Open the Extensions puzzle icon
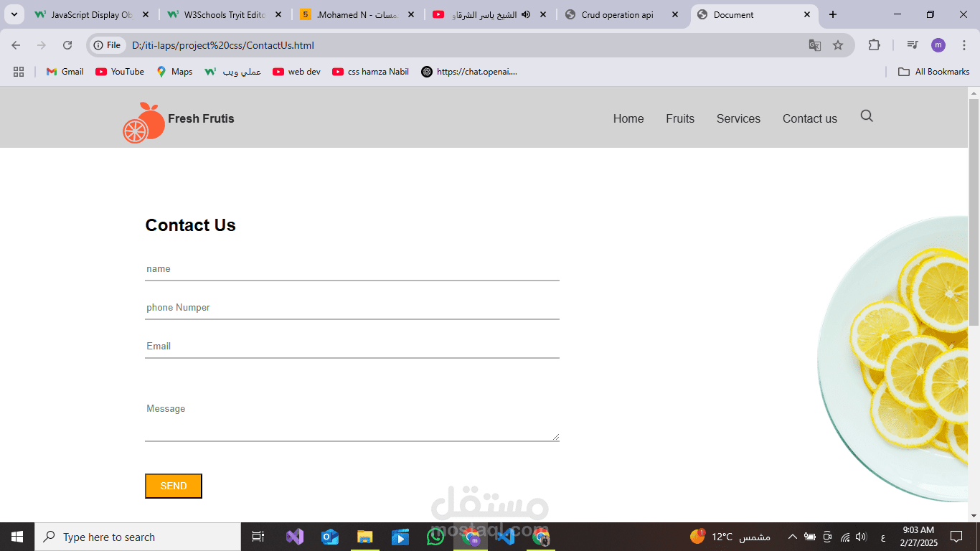 (874, 45)
